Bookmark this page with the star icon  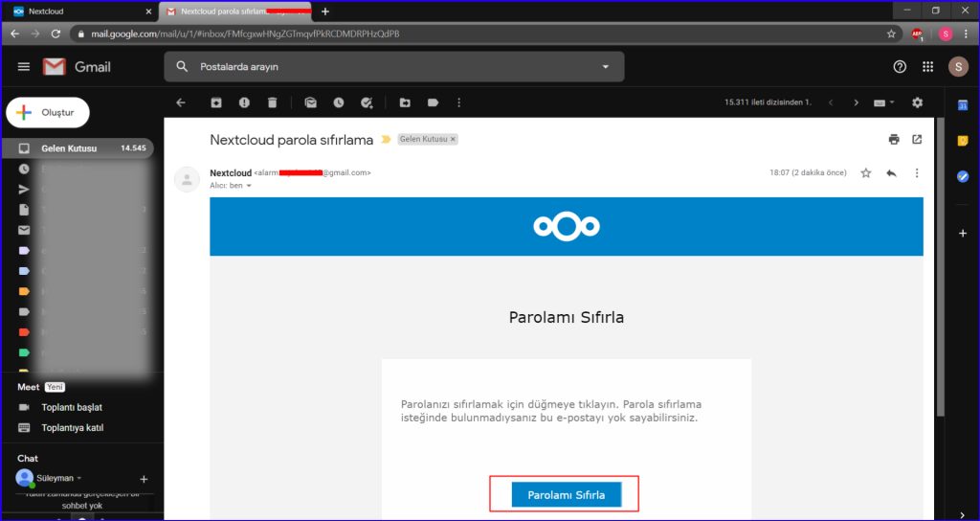(x=891, y=34)
